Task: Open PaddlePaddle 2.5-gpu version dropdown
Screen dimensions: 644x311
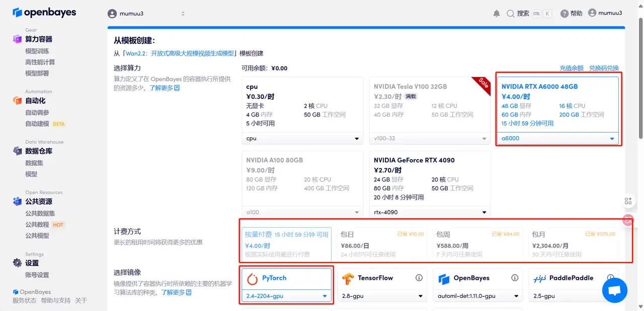Action: pyautogui.click(x=574, y=296)
